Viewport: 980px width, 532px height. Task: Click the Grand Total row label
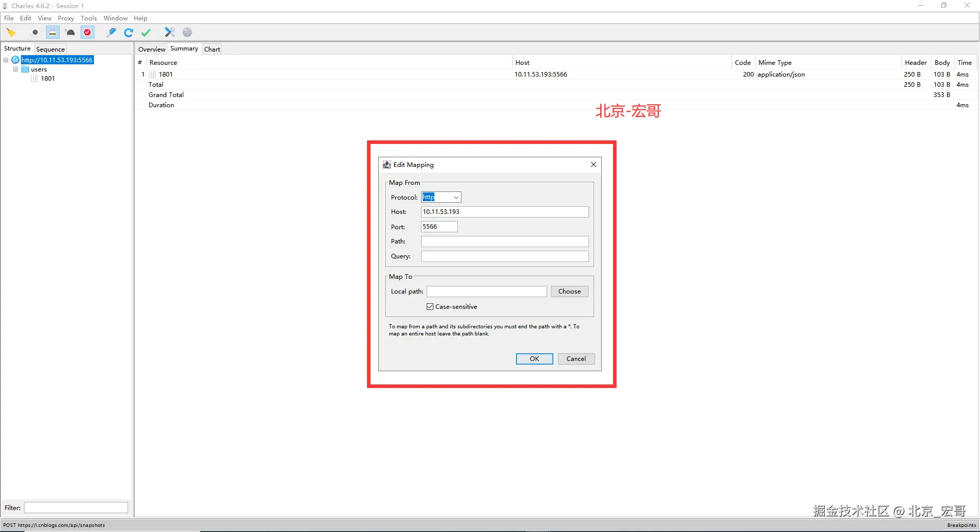tap(166, 95)
